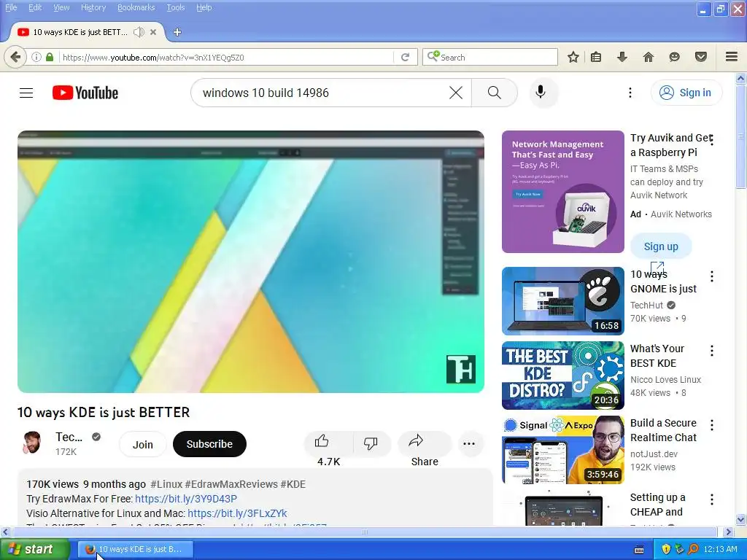
Task: Run YouTube search with magnifier button
Action: pyautogui.click(x=495, y=93)
